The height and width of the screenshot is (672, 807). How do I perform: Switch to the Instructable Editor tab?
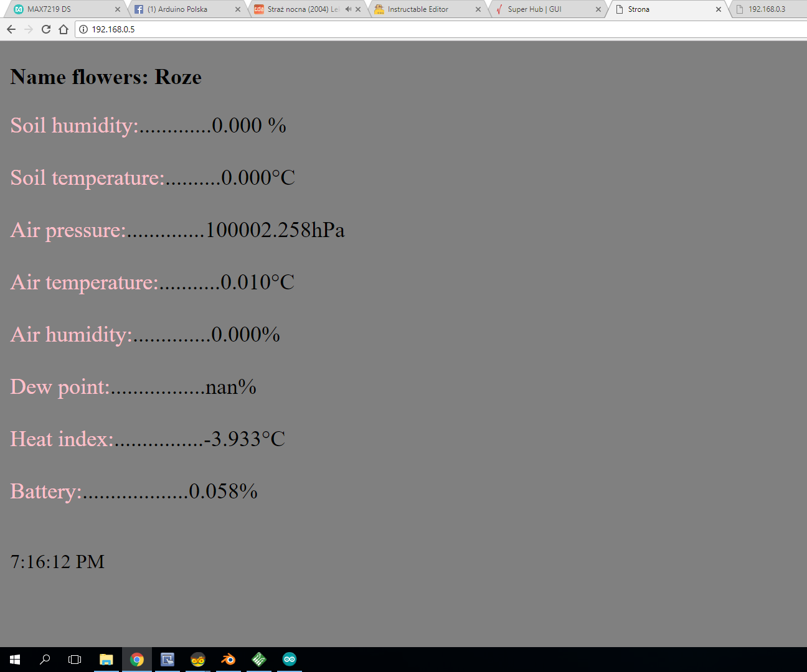[x=426, y=9]
